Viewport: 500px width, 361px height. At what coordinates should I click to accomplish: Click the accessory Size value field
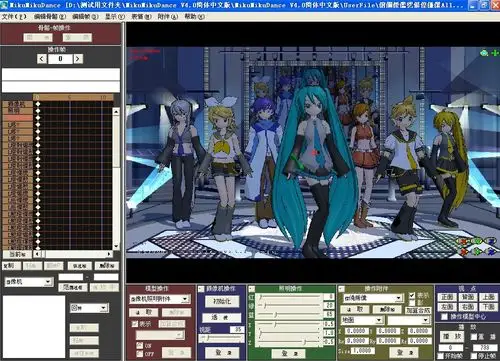pos(362,351)
